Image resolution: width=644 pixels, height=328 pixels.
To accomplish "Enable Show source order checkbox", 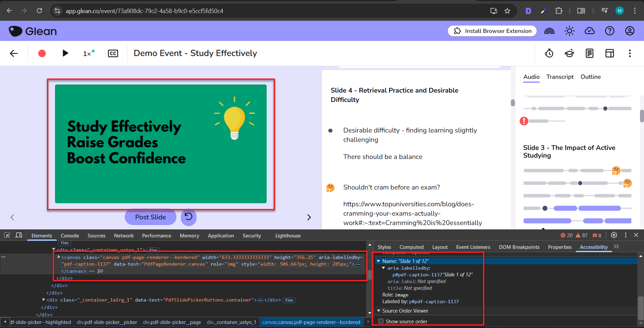I will 381,321.
